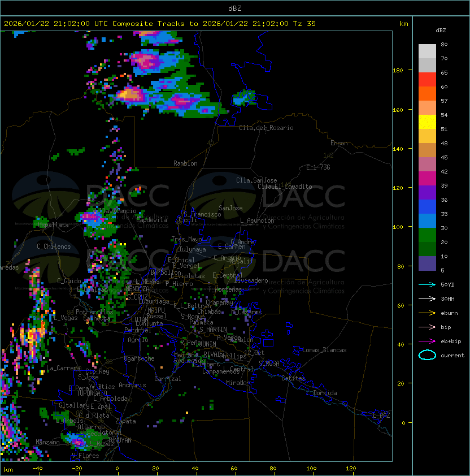Click the 'Ugarteche' place label
The width and height of the screenshot is (470, 476).
140,358
